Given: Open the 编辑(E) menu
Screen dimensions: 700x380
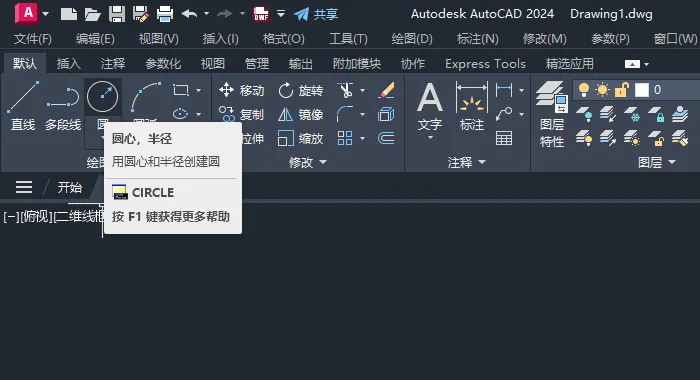Looking at the screenshot, I should (95, 39).
